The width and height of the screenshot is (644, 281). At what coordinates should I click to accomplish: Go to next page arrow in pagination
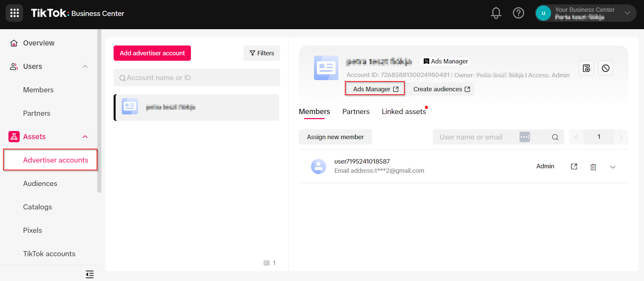click(621, 137)
